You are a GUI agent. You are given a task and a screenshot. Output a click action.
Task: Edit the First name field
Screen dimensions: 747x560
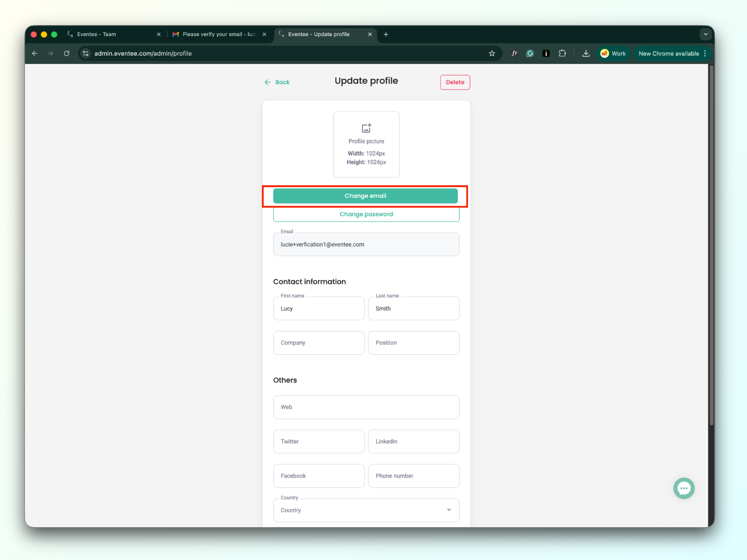pos(319,308)
